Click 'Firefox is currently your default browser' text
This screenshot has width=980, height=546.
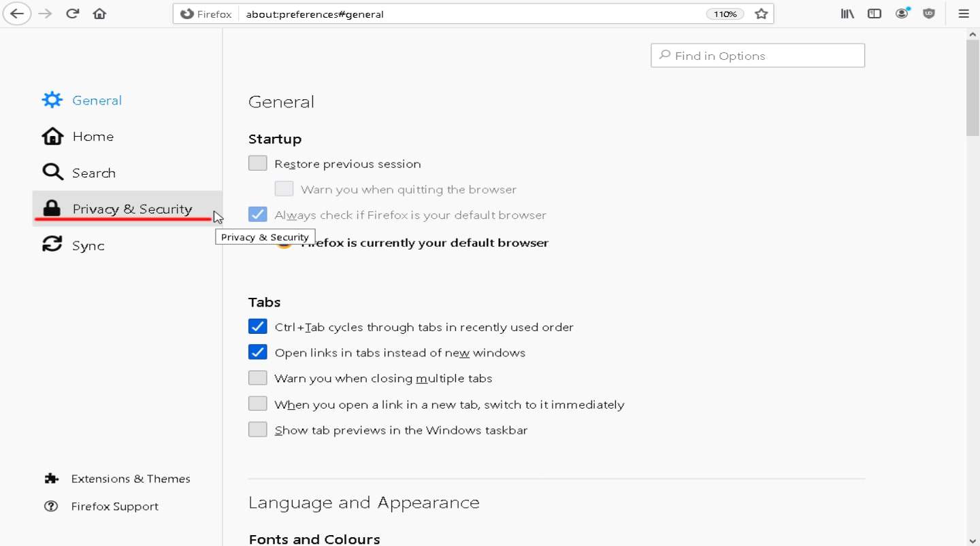point(425,243)
